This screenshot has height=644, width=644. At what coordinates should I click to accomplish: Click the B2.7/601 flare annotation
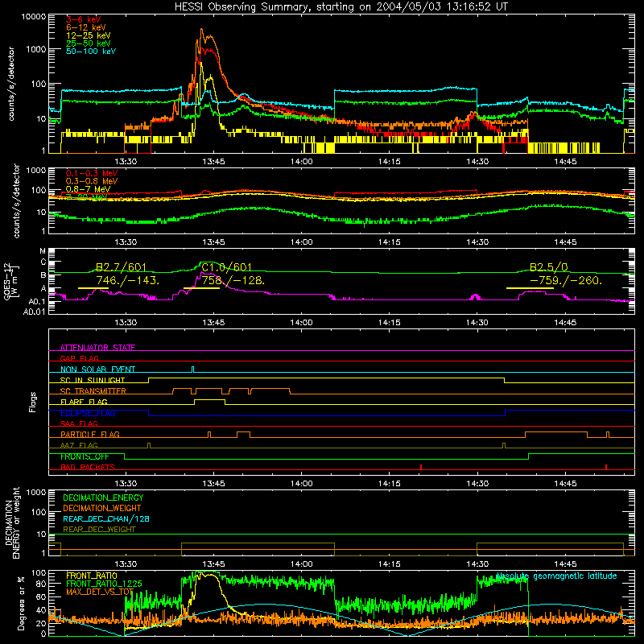pyautogui.click(x=121, y=267)
